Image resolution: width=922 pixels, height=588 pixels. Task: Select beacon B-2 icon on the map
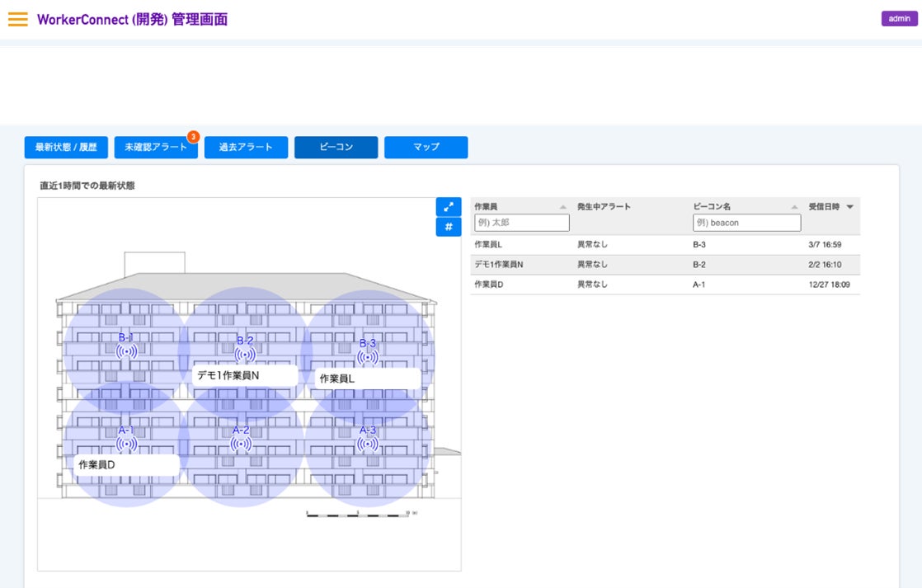(245, 355)
